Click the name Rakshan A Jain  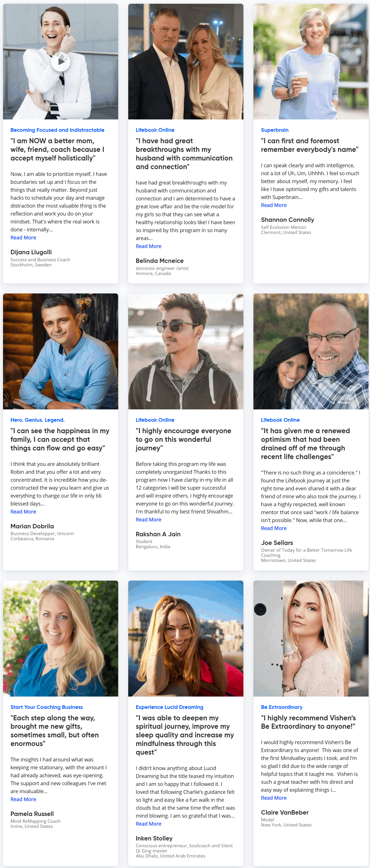click(x=158, y=534)
